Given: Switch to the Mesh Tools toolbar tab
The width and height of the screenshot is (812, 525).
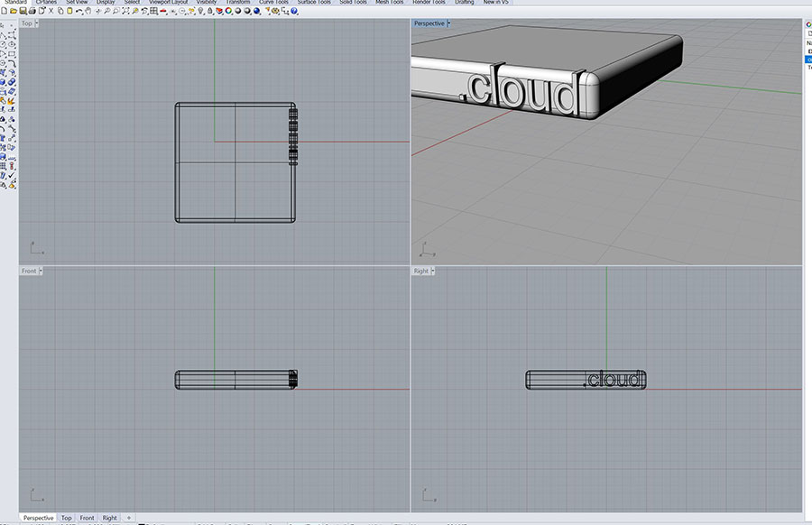Looking at the screenshot, I should tap(389, 2).
